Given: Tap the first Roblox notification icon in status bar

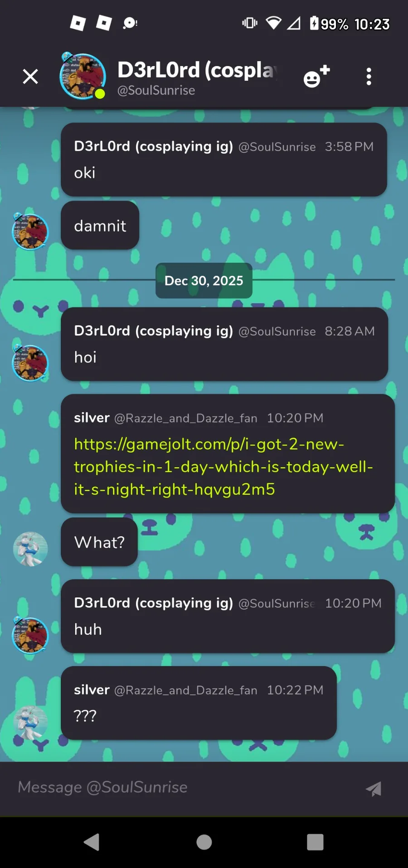Looking at the screenshot, I should [78, 23].
